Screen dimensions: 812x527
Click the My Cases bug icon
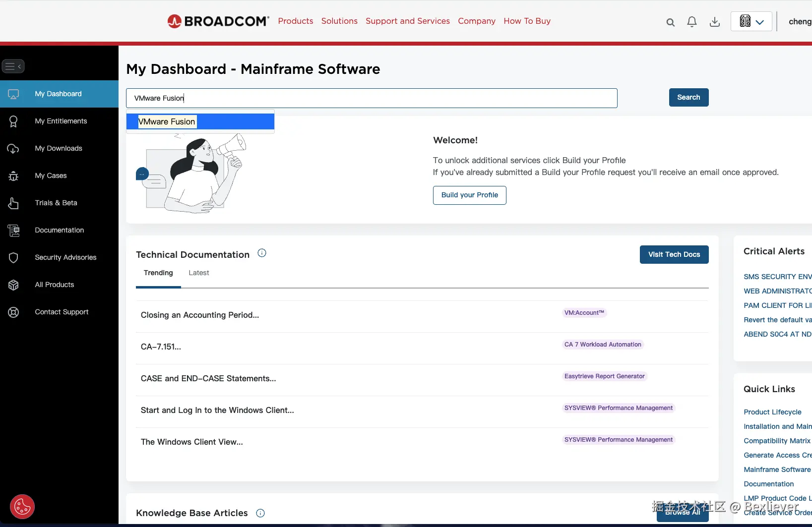click(13, 176)
